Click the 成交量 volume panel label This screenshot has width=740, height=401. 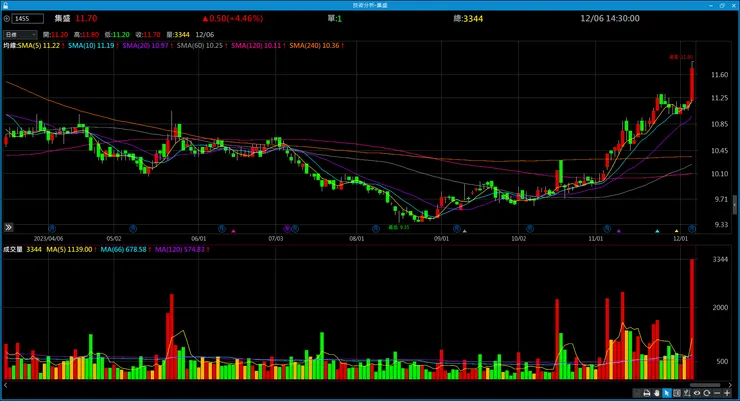pyautogui.click(x=13, y=250)
